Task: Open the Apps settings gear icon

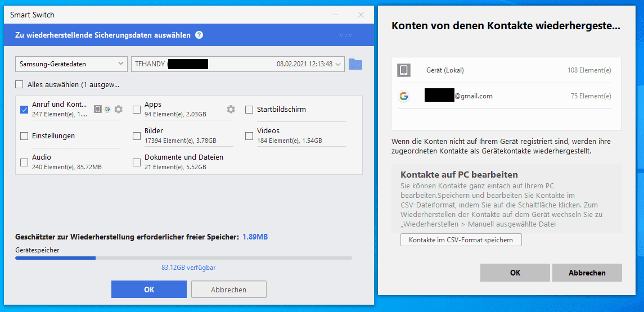Action: tap(231, 109)
